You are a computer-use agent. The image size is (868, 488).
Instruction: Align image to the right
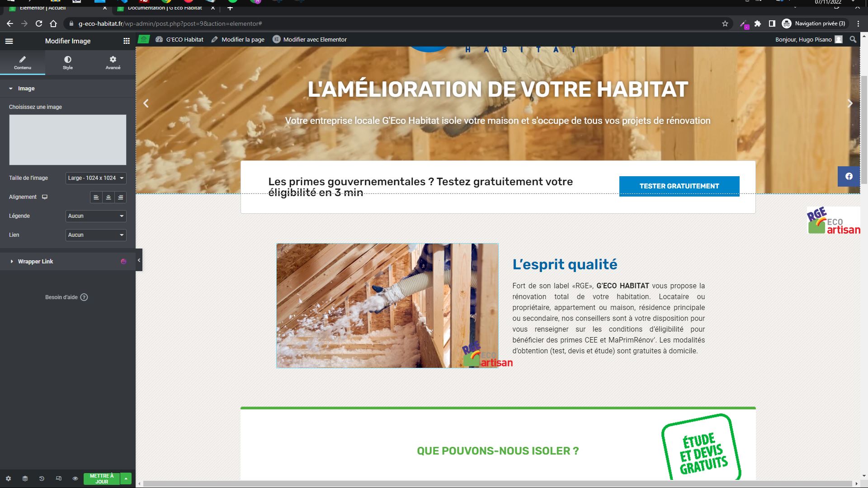coord(121,197)
